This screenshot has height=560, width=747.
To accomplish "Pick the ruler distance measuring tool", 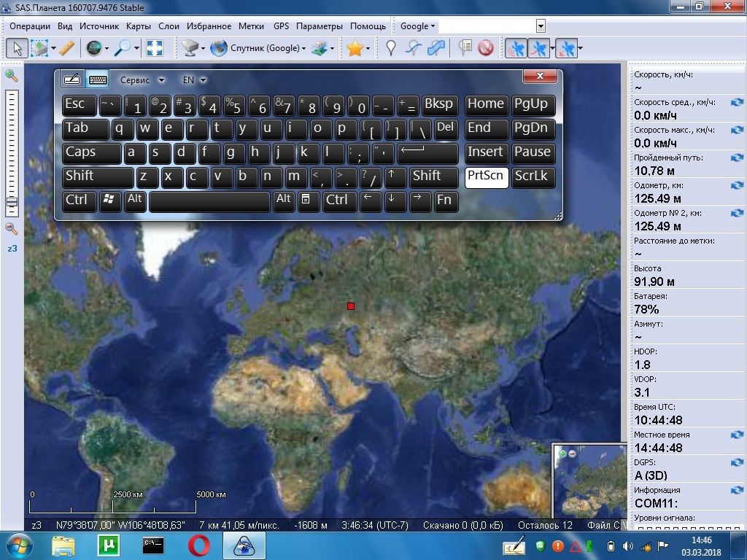I will point(66,48).
